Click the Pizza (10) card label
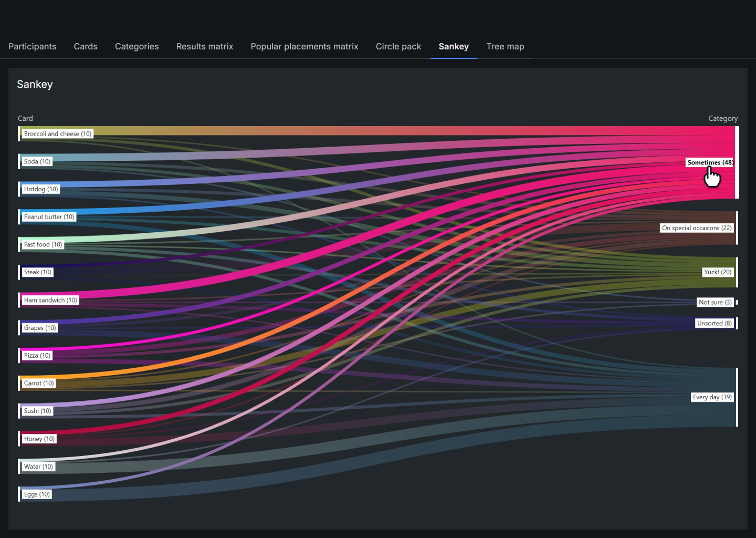This screenshot has width=756, height=538. point(37,356)
